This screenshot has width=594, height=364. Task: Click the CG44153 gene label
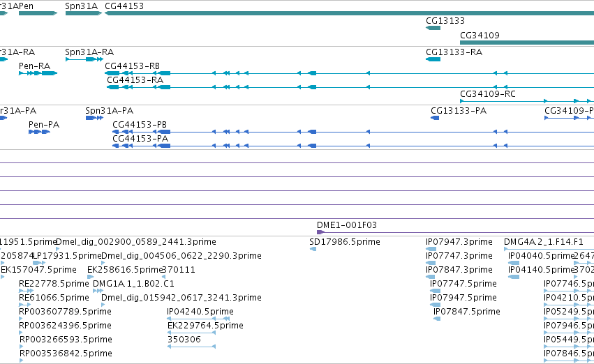click(124, 6)
